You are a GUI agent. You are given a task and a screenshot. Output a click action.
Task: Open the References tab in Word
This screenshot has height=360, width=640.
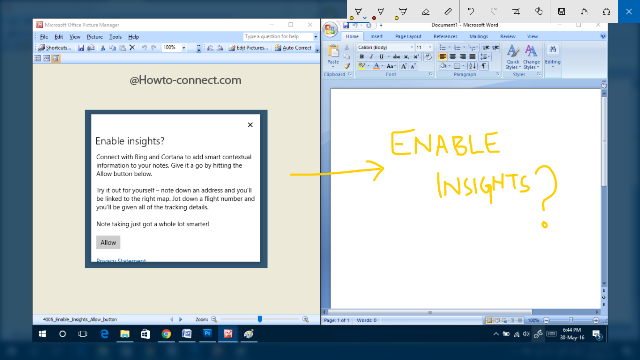click(445, 36)
